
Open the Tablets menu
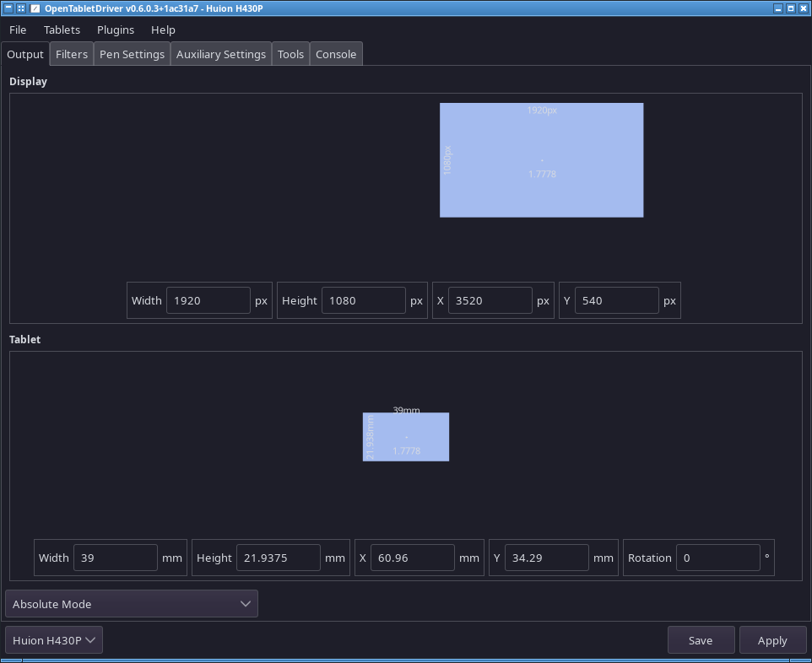click(x=62, y=30)
